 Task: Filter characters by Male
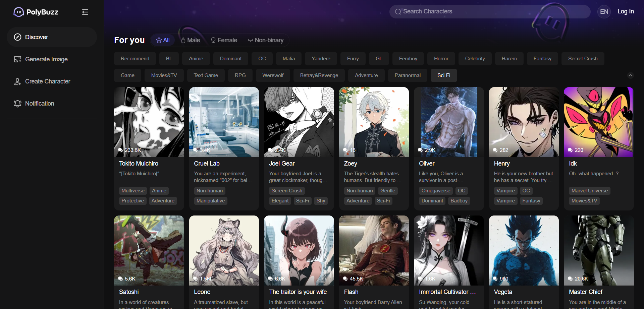pyautogui.click(x=190, y=40)
